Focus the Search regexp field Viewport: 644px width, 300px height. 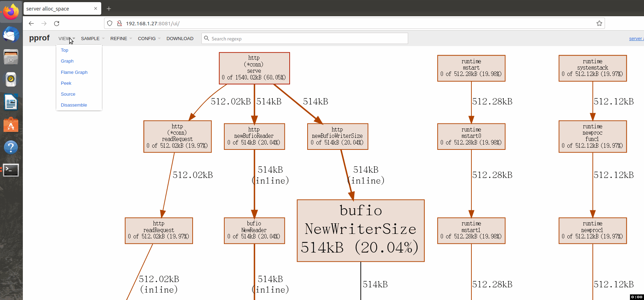point(305,38)
